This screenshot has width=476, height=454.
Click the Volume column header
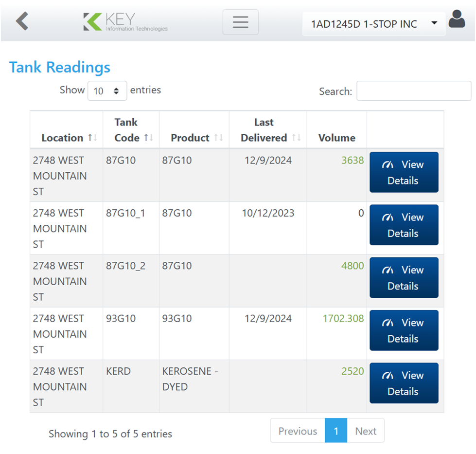pyautogui.click(x=336, y=130)
